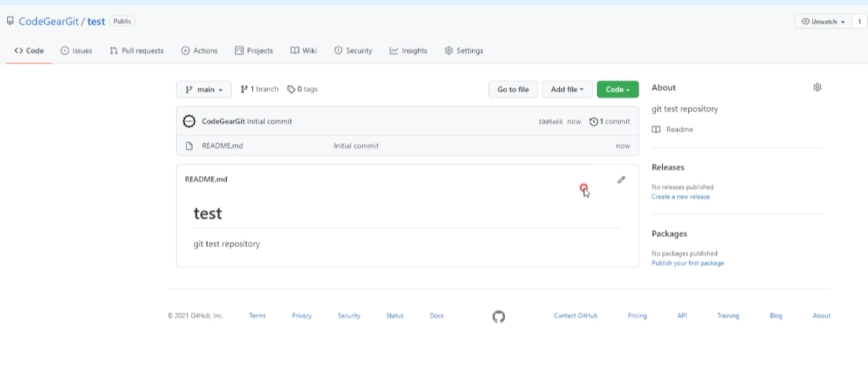Edit README with the pencil icon

(621, 179)
